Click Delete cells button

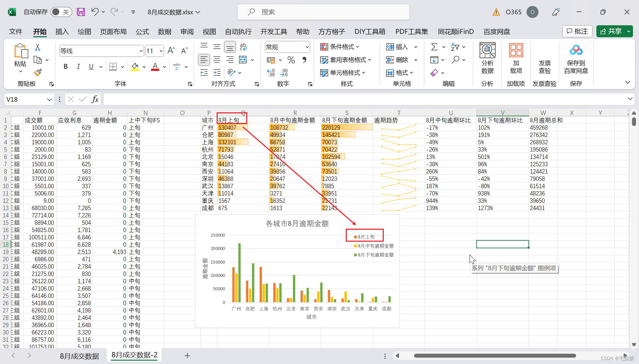pyautogui.click(x=397, y=60)
